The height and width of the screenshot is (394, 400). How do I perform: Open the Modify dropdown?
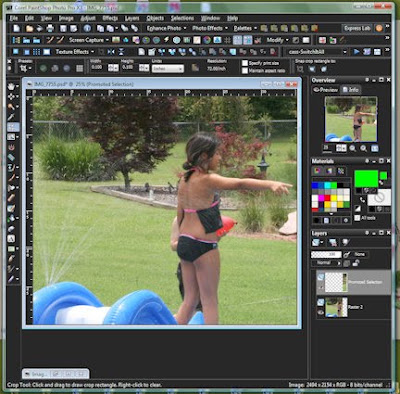[277, 40]
